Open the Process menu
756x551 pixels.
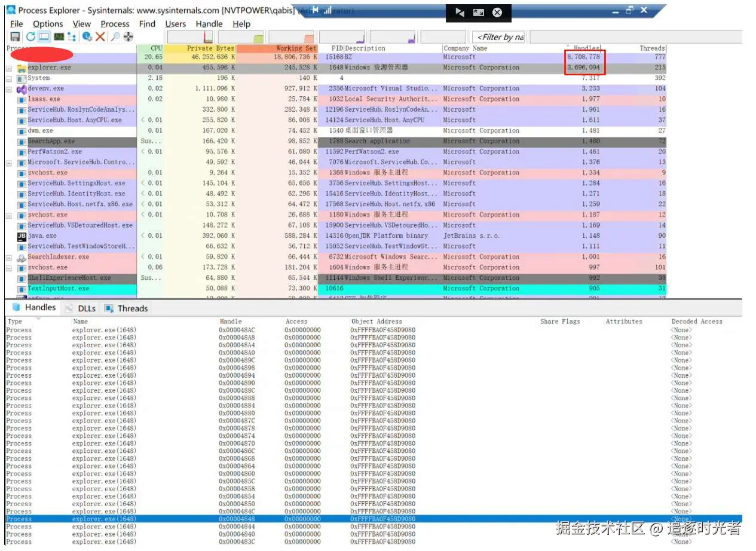pyautogui.click(x=115, y=24)
